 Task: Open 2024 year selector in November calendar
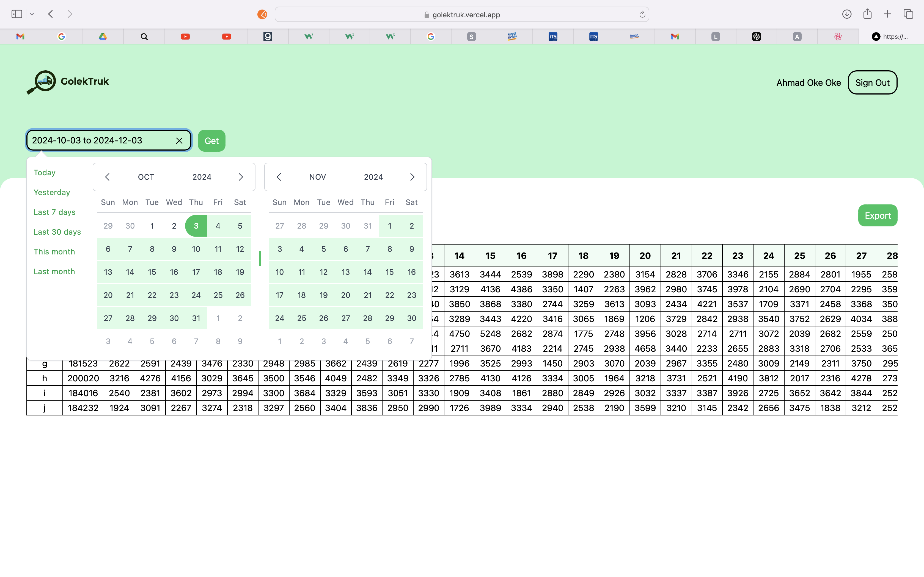click(373, 177)
